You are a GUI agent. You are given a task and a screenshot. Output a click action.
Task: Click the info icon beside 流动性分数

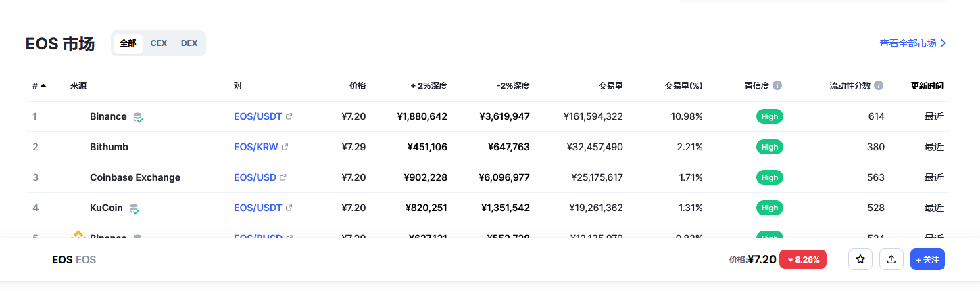879,86
